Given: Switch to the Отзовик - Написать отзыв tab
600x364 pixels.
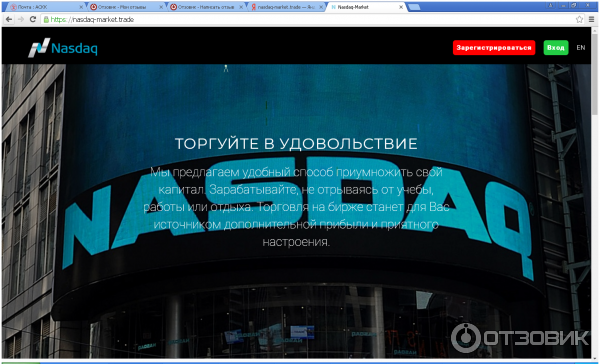Looking at the screenshot, I should tap(206, 7).
